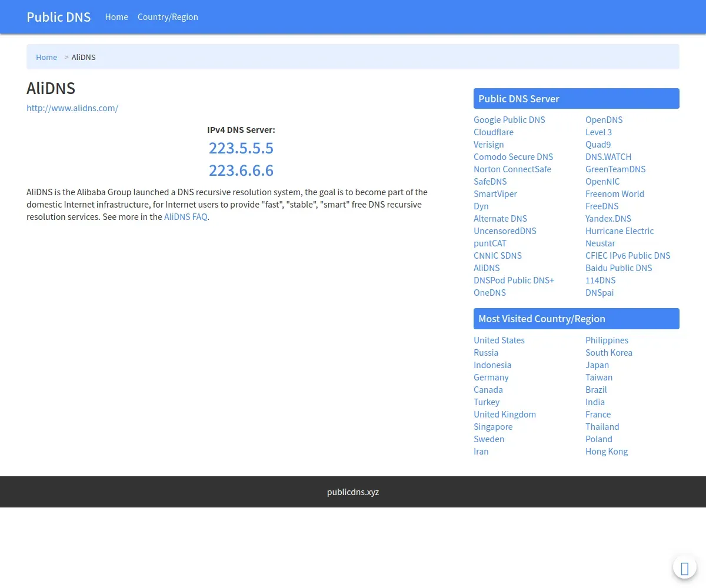
Task: Go to Home in the top navbar
Action: 116,17
